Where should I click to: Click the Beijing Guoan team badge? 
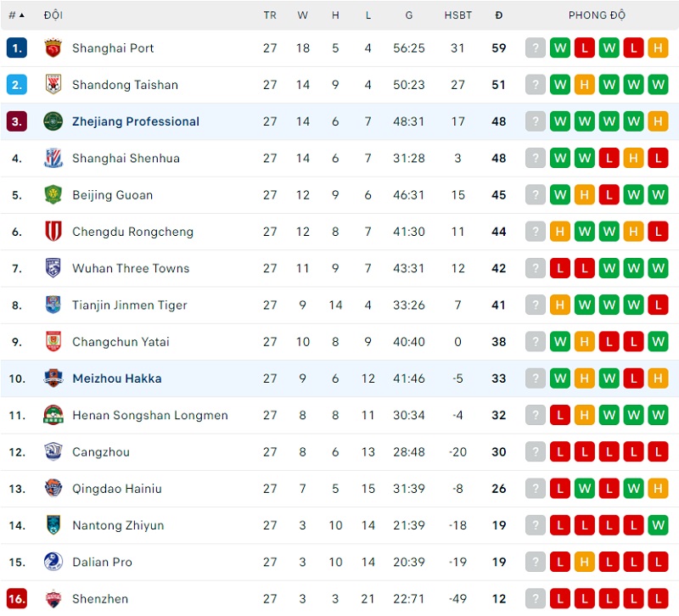coord(53,195)
